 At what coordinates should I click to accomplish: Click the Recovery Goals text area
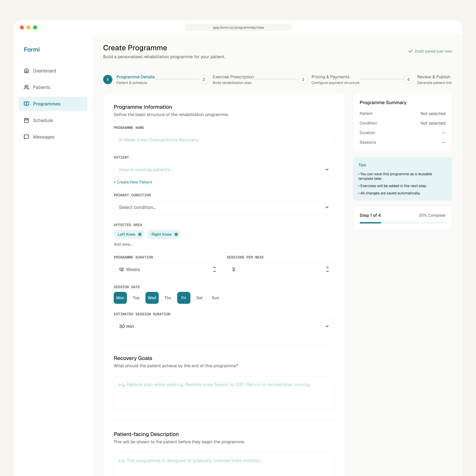(224, 393)
